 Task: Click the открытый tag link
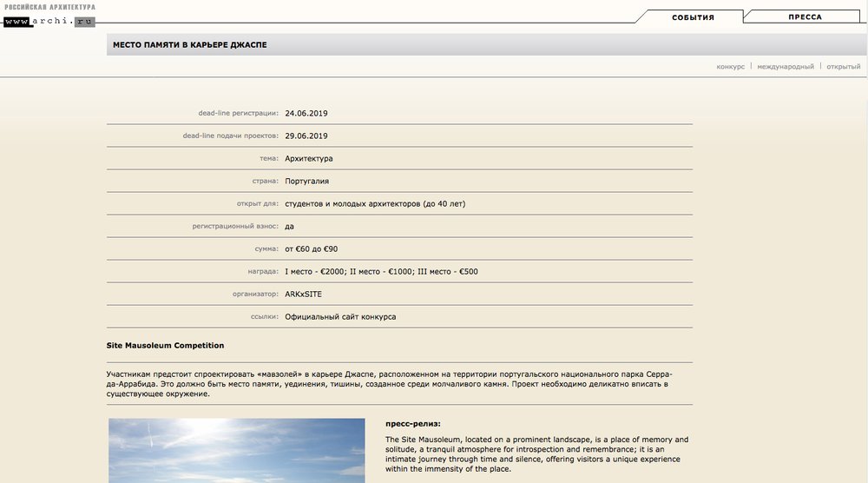[843, 67]
